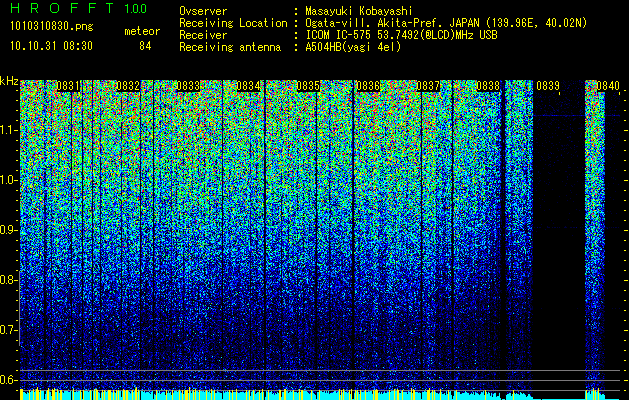Click the date stamp 10.10.31 08:30

click(51, 46)
